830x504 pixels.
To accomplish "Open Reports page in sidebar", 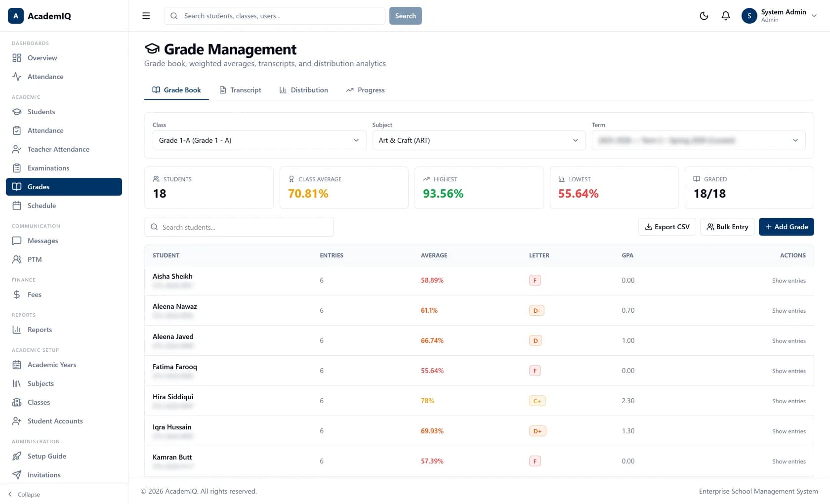I will [64, 330].
